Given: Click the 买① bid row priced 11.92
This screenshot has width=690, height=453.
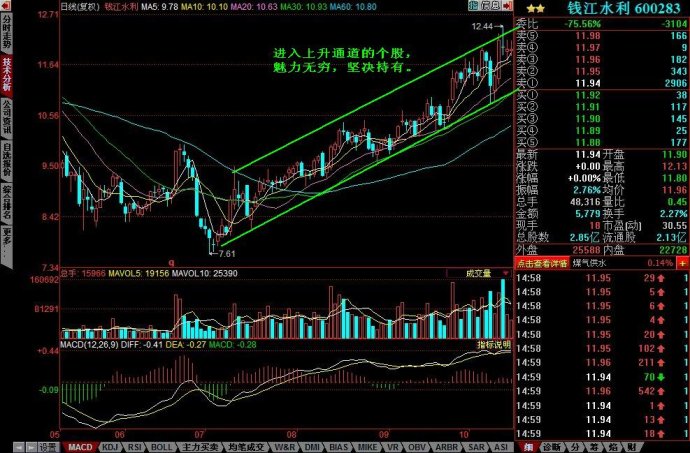Looking at the screenshot, I should pos(602,95).
